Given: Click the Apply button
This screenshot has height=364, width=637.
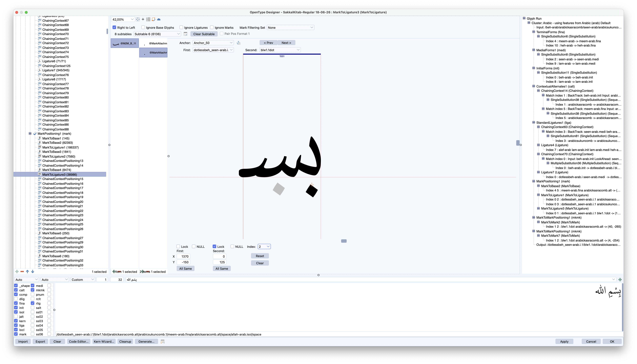Looking at the screenshot, I should pos(564,341).
